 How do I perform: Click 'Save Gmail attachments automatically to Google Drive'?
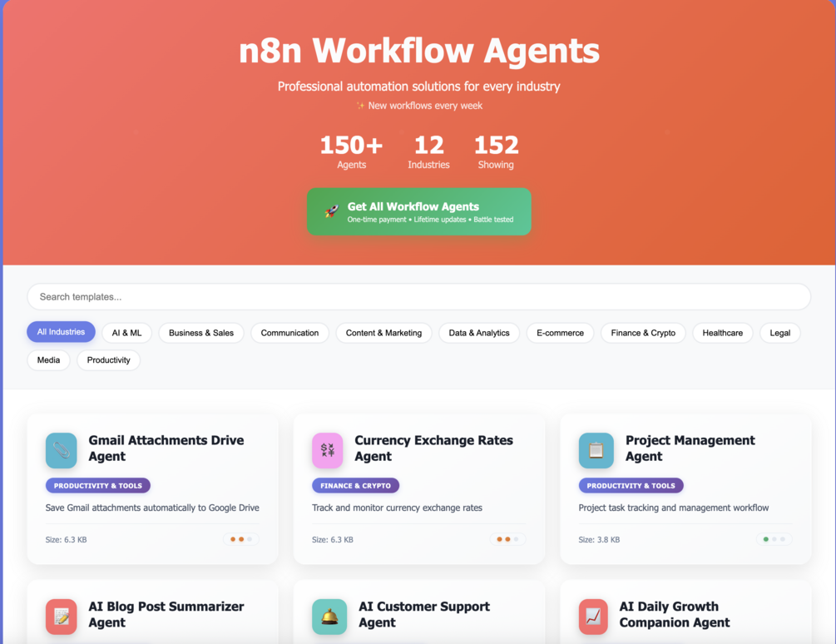click(x=152, y=508)
